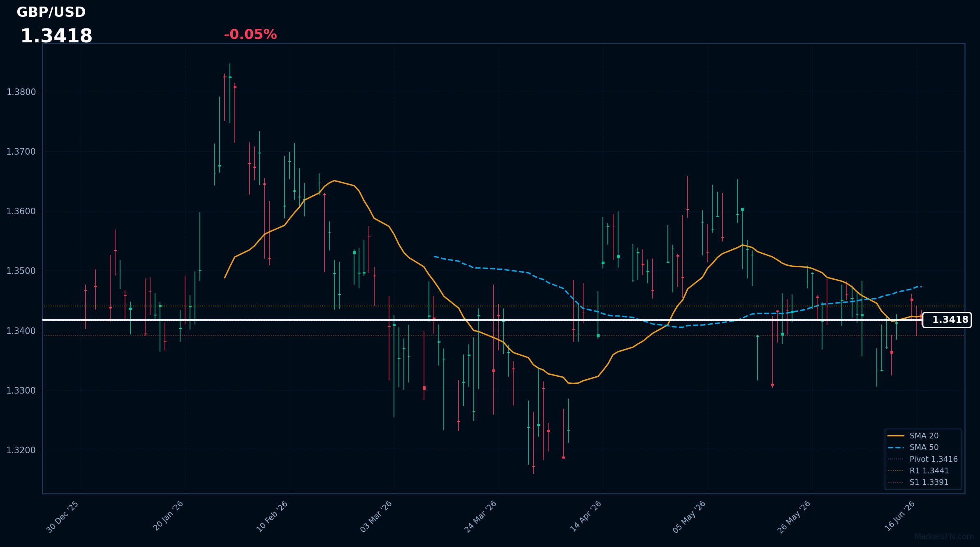Click the 10 Feb '26 date label
The width and height of the screenshot is (980, 547).
click(272, 517)
